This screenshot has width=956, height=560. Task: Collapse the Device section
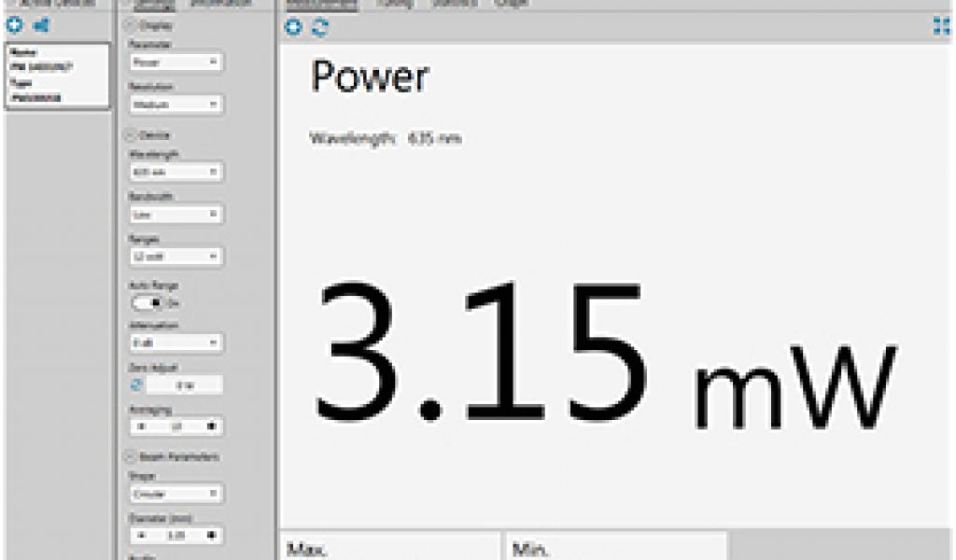point(131,135)
